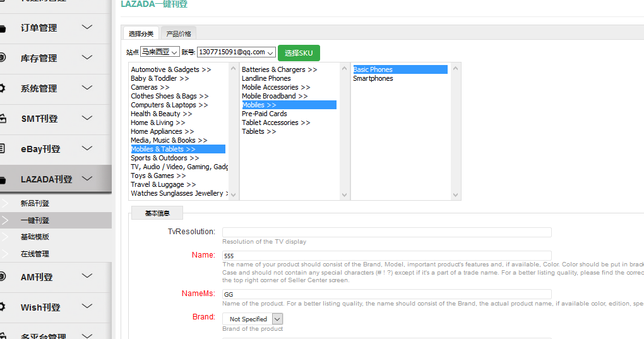Click the green 选择SKU button

click(299, 53)
